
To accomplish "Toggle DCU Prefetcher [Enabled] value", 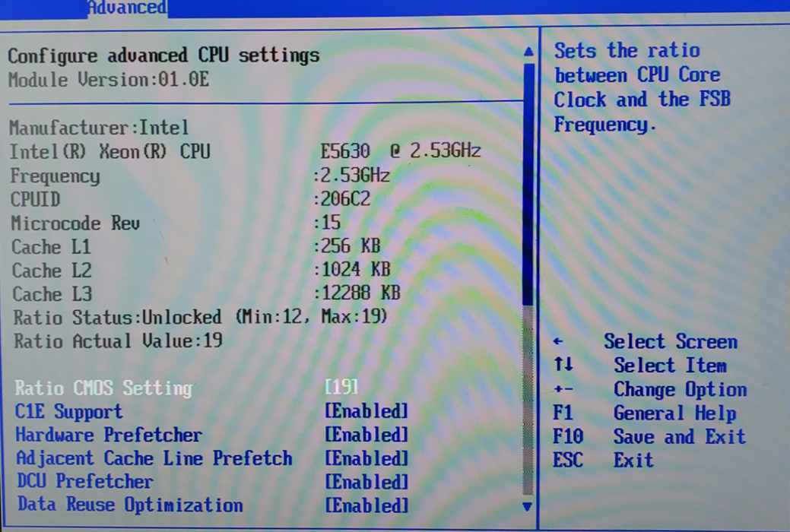I will click(366, 482).
